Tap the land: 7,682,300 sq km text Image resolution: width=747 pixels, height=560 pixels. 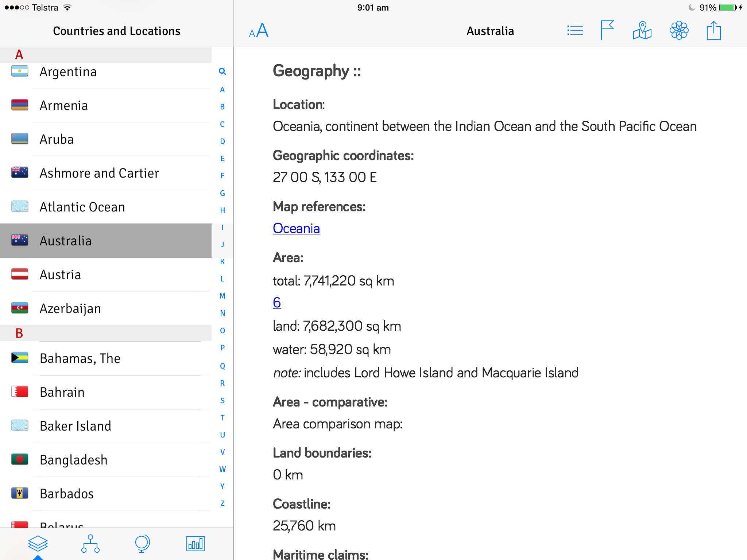click(x=337, y=326)
